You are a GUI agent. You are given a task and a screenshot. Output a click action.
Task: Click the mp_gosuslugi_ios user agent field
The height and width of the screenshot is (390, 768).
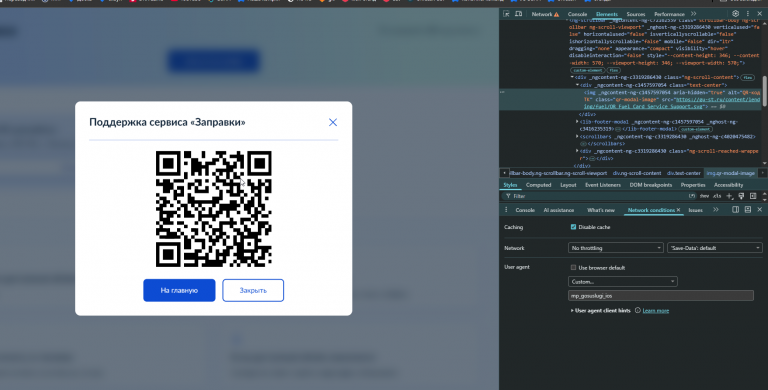coord(661,296)
